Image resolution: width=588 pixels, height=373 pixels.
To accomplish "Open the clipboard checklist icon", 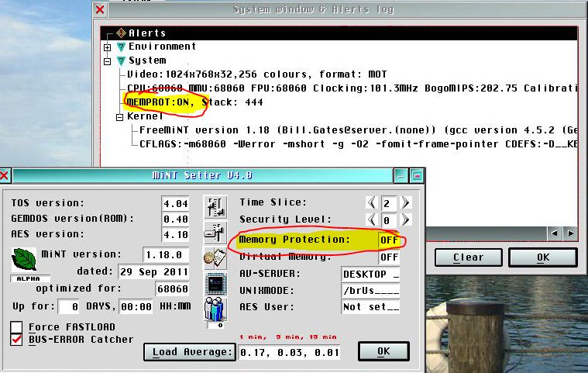I will [215, 257].
